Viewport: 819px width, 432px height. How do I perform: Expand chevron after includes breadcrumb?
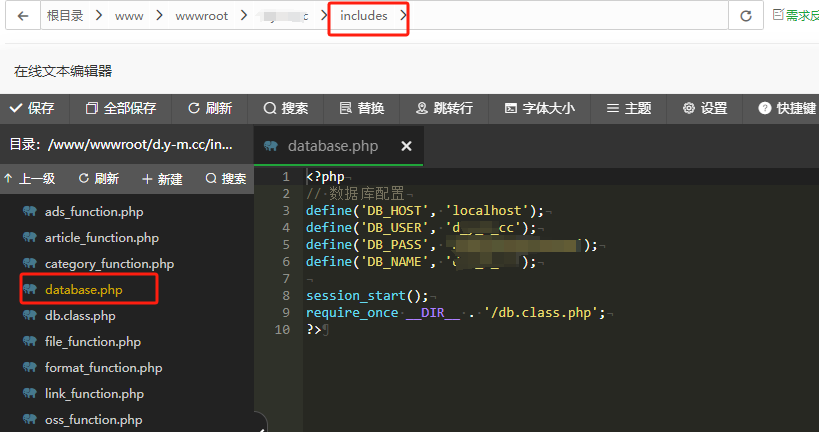click(x=402, y=16)
